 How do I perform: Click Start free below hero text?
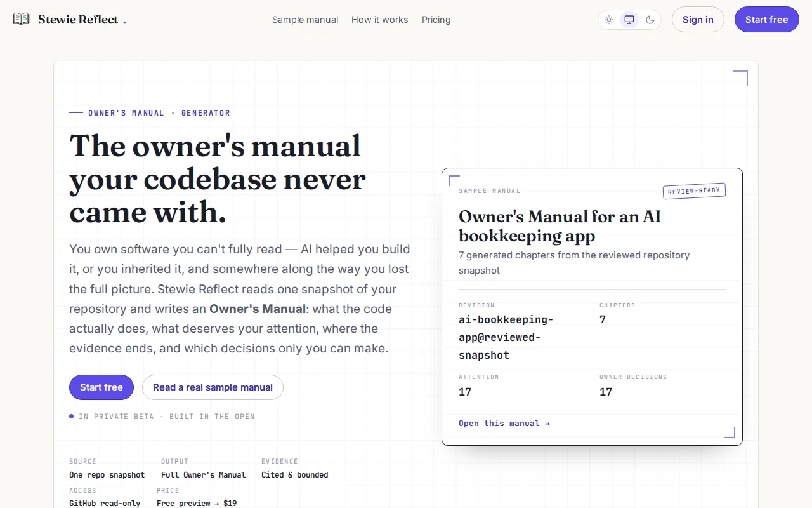pyautogui.click(x=101, y=387)
